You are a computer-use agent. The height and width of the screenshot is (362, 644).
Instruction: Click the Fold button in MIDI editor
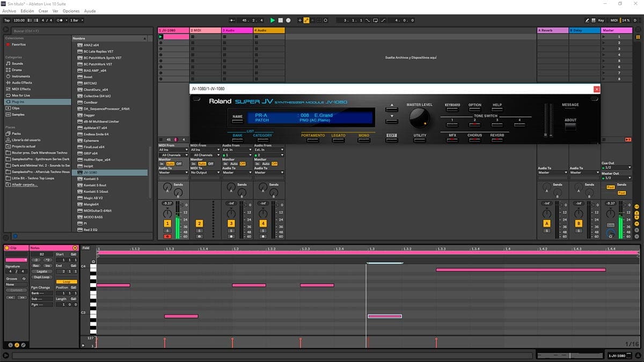(x=86, y=248)
